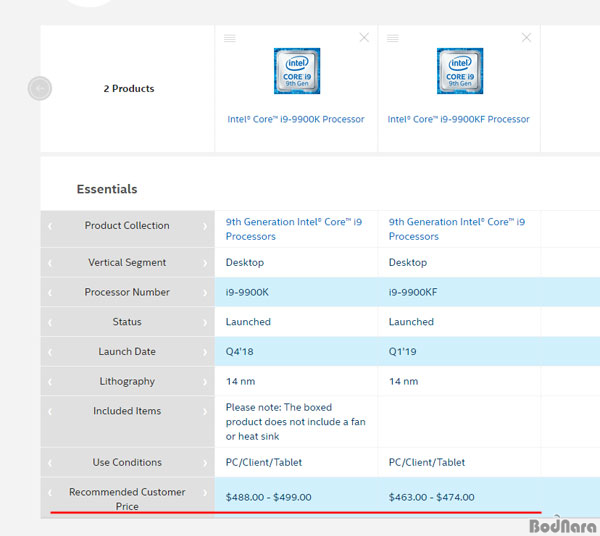Click the Q4'18 launch date value
The image size is (600, 536).
(240, 352)
